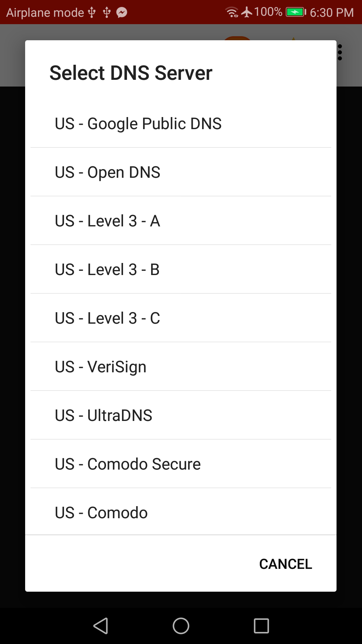Select US - VeriSign server
The width and height of the screenshot is (362, 644).
point(181,367)
